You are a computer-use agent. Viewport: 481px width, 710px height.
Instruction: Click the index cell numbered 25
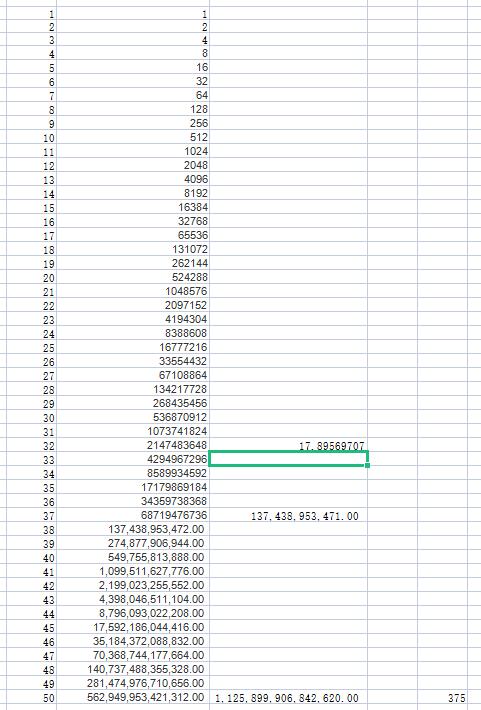point(31,347)
